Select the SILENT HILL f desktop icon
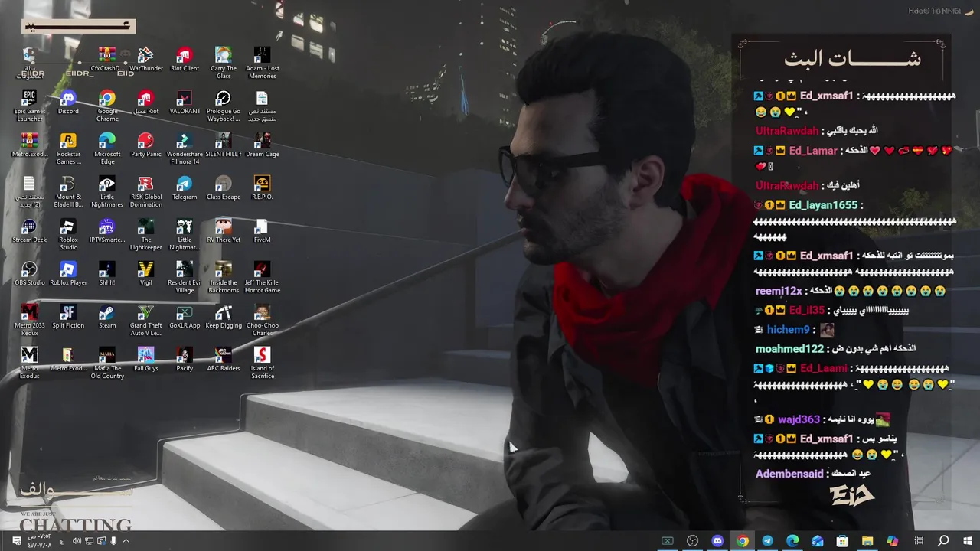 pyautogui.click(x=224, y=145)
